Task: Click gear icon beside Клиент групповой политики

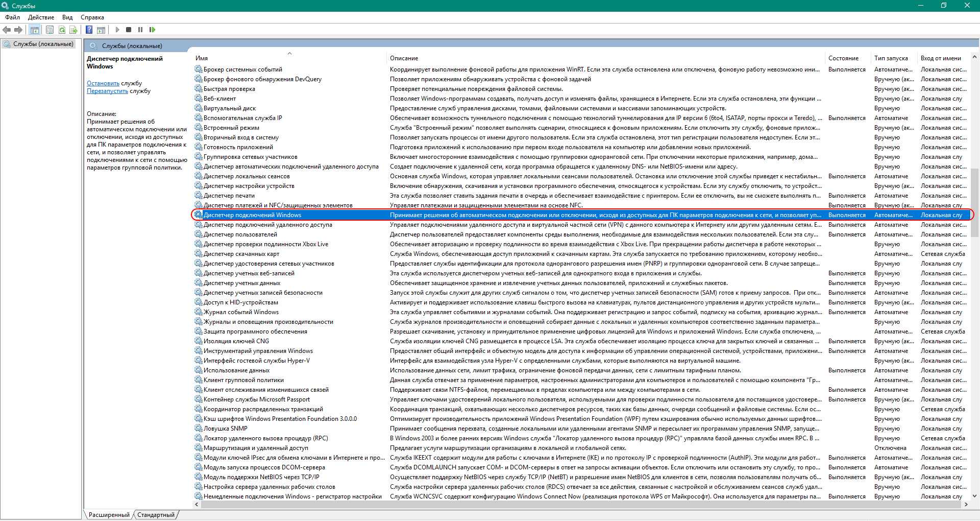Action: click(198, 380)
